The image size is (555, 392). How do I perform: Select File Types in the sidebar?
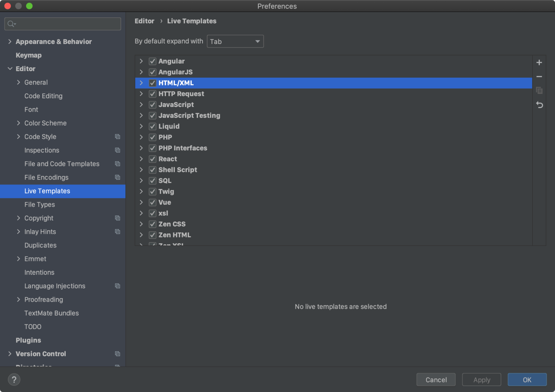tap(40, 204)
